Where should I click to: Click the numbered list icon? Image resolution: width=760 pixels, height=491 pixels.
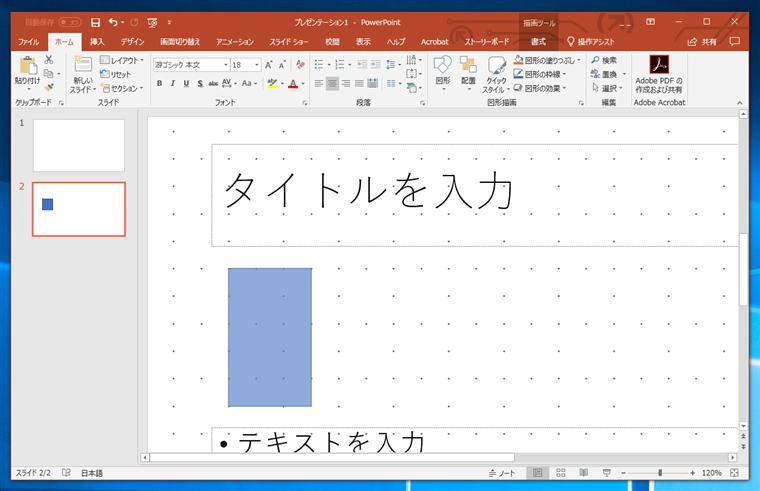(339, 64)
